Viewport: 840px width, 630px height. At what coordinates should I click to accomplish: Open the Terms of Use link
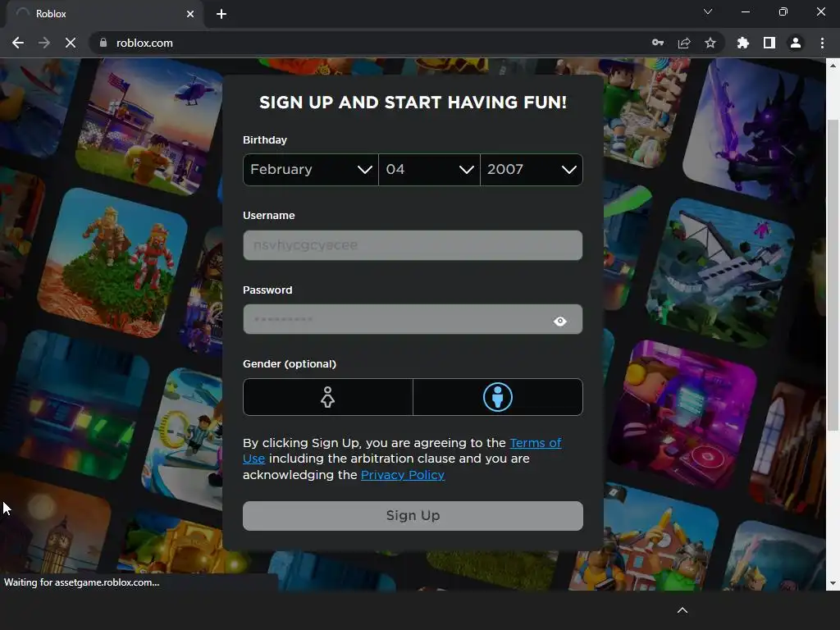535,443
